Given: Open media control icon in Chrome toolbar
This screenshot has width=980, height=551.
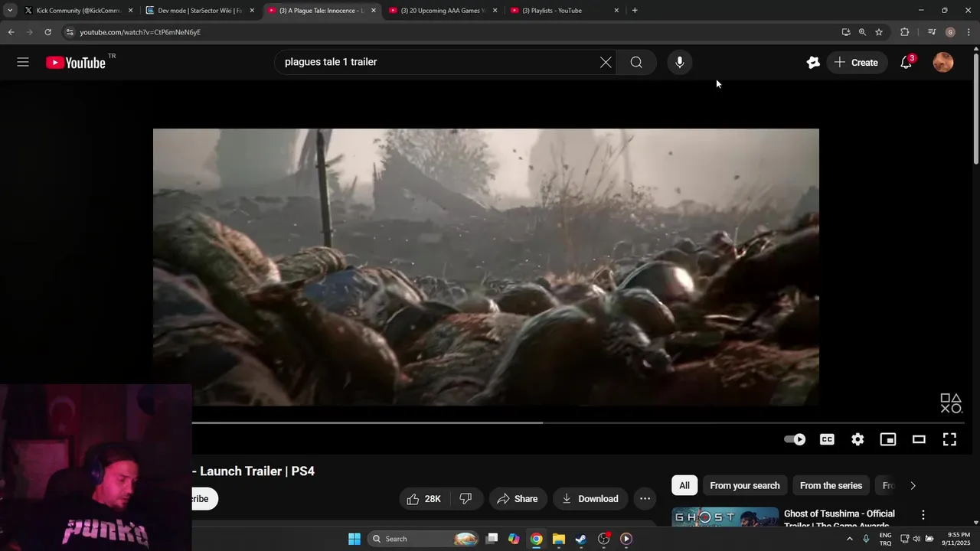Looking at the screenshot, I should tap(932, 32).
